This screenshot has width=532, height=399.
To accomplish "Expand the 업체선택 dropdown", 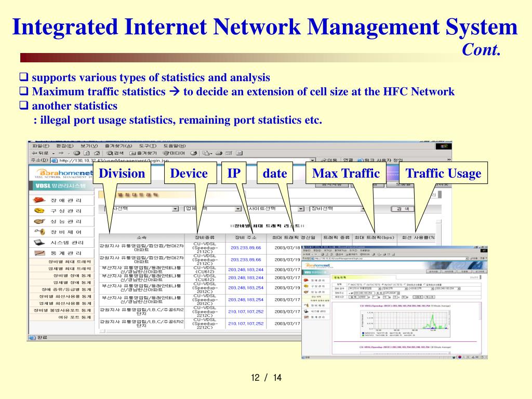I will pos(238,209).
